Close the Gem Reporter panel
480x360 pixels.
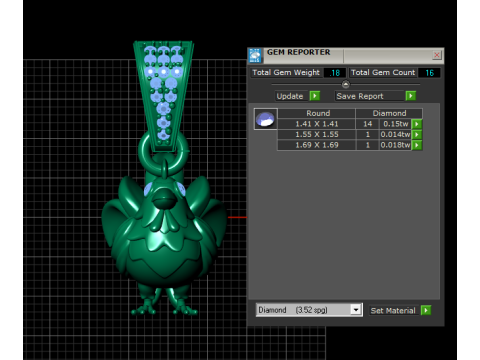pyautogui.click(x=437, y=55)
